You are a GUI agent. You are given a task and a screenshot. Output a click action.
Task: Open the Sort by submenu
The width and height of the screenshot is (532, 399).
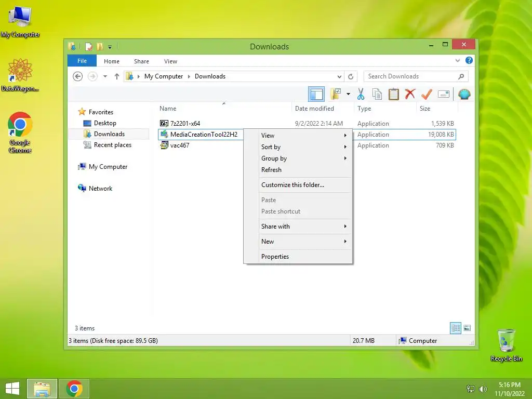298,147
